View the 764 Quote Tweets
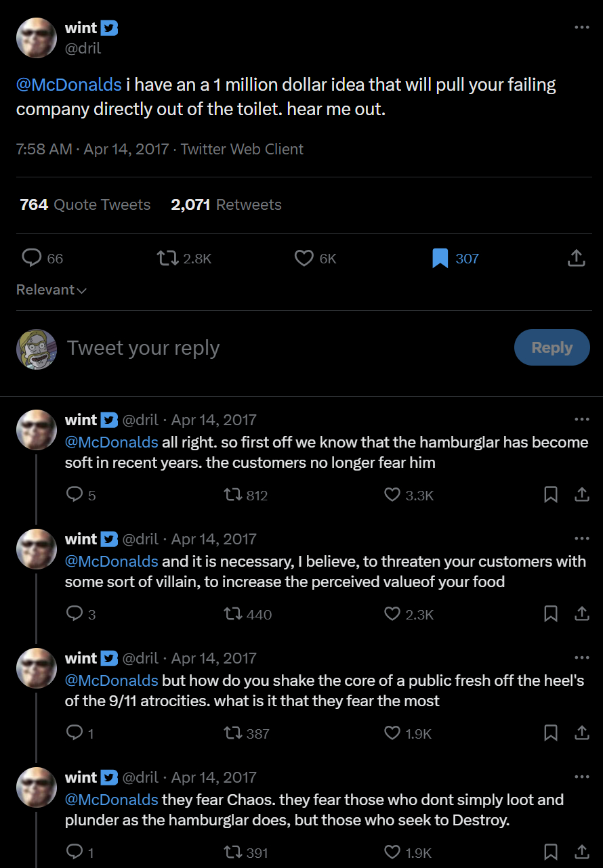This screenshot has height=868, width=603. pyautogui.click(x=85, y=204)
